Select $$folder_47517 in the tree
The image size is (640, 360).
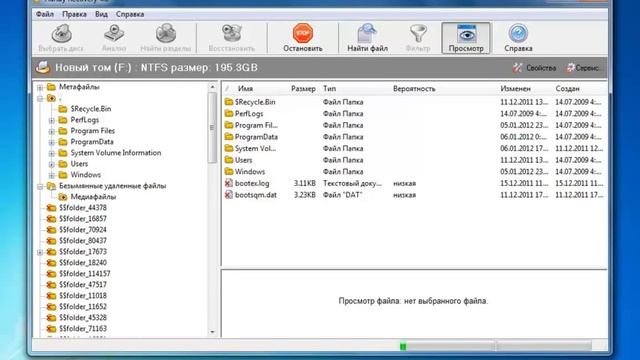coord(83,285)
